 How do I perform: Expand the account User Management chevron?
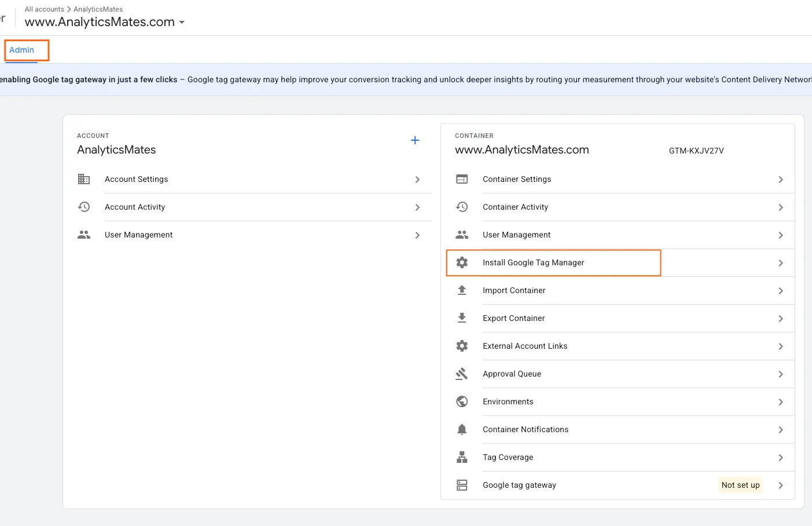[x=417, y=235]
